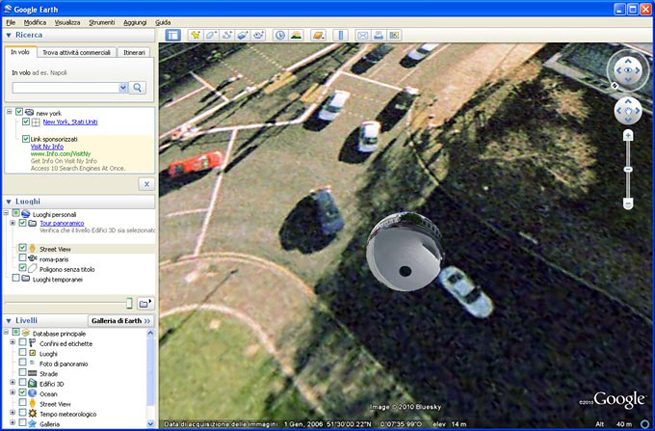This screenshot has width=655, height=431.
Task: Click the Ocean layer globe icon
Action: point(32,394)
